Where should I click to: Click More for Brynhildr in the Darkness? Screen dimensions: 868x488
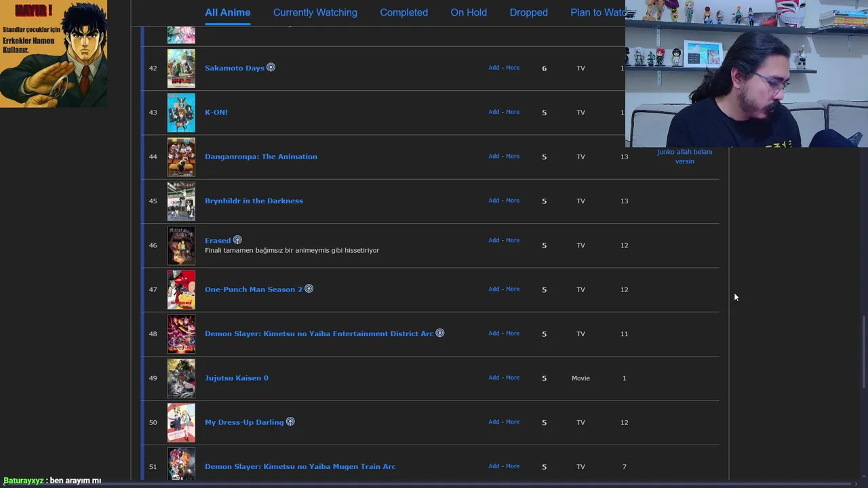(x=513, y=201)
